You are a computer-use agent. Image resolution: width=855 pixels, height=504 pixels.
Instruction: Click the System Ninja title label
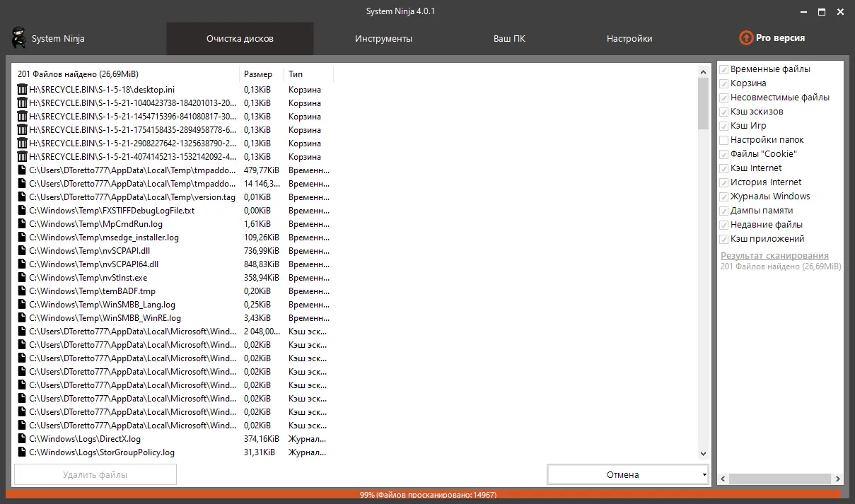(x=58, y=39)
